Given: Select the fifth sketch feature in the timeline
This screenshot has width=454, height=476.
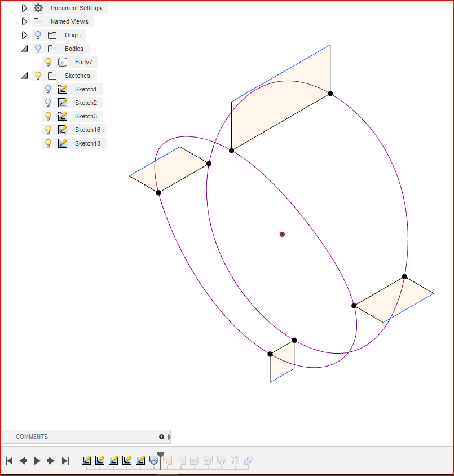Looking at the screenshot, I should (140, 460).
